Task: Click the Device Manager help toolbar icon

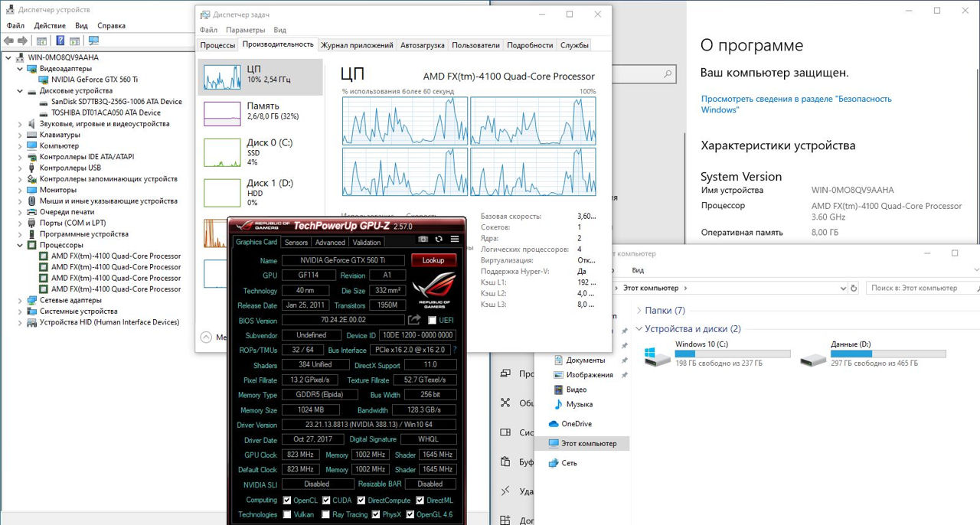Action: (x=60, y=41)
